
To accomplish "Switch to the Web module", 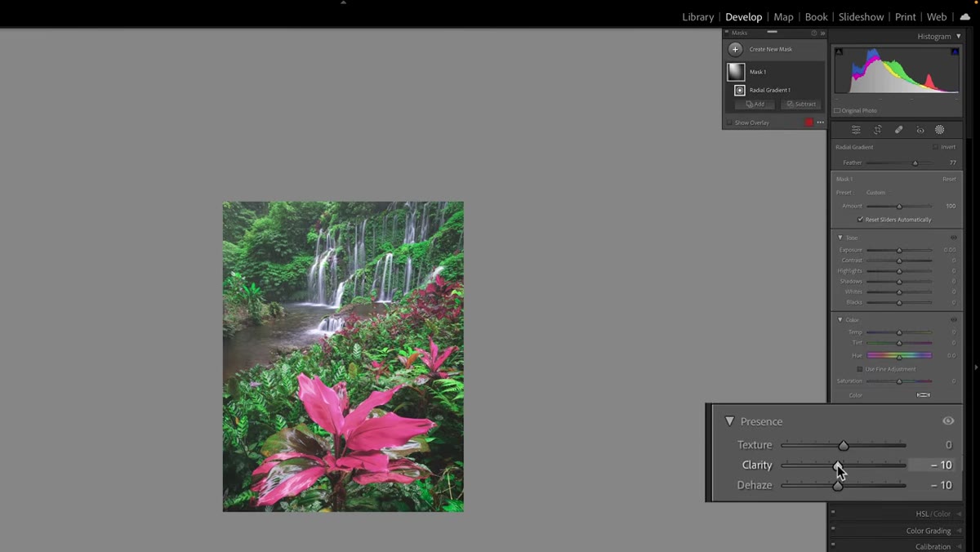I will (x=937, y=16).
